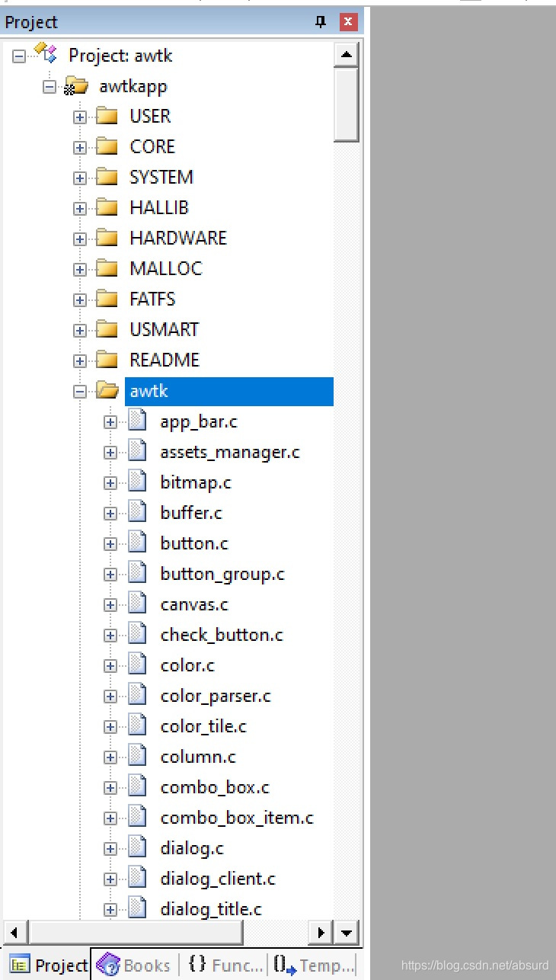Click the HARDWARE folder icon

(107, 238)
